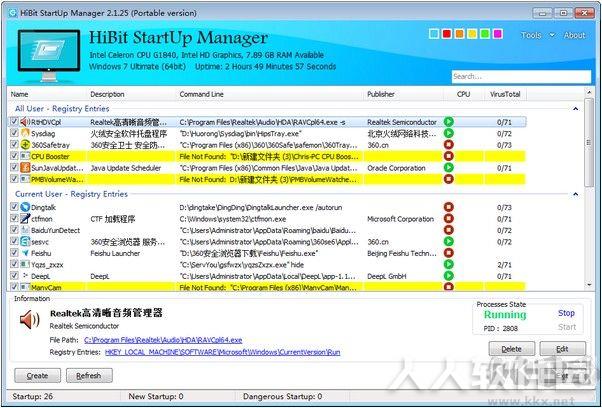Screen dimensions: 602x408
Task: Click green running indicator for SunJavaUpdate
Action: pyautogui.click(x=448, y=168)
